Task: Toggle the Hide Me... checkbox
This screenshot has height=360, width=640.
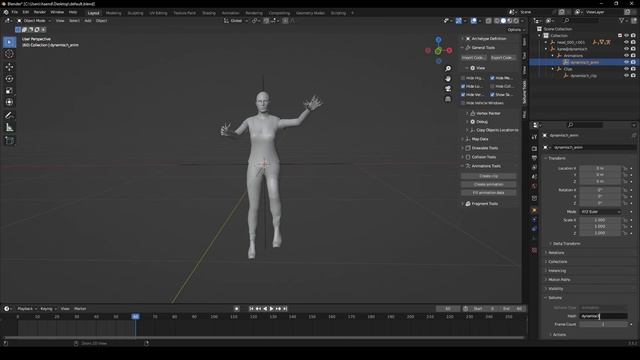Action: (x=492, y=78)
